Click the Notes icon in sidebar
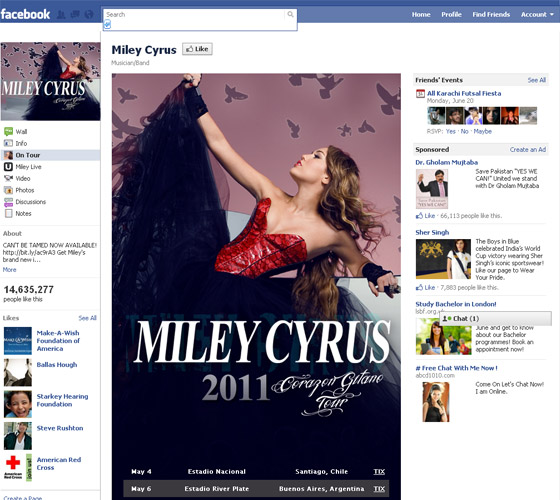The height and width of the screenshot is (500, 560). (8, 214)
